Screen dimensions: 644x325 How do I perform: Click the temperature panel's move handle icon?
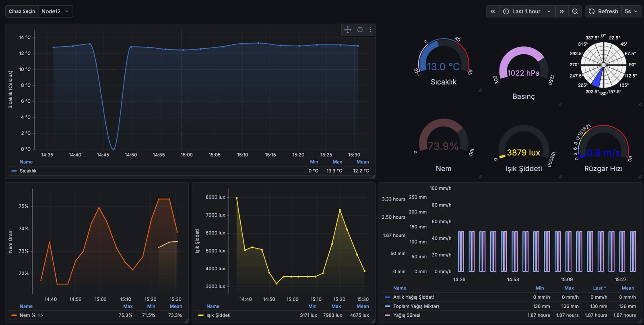[x=348, y=30]
